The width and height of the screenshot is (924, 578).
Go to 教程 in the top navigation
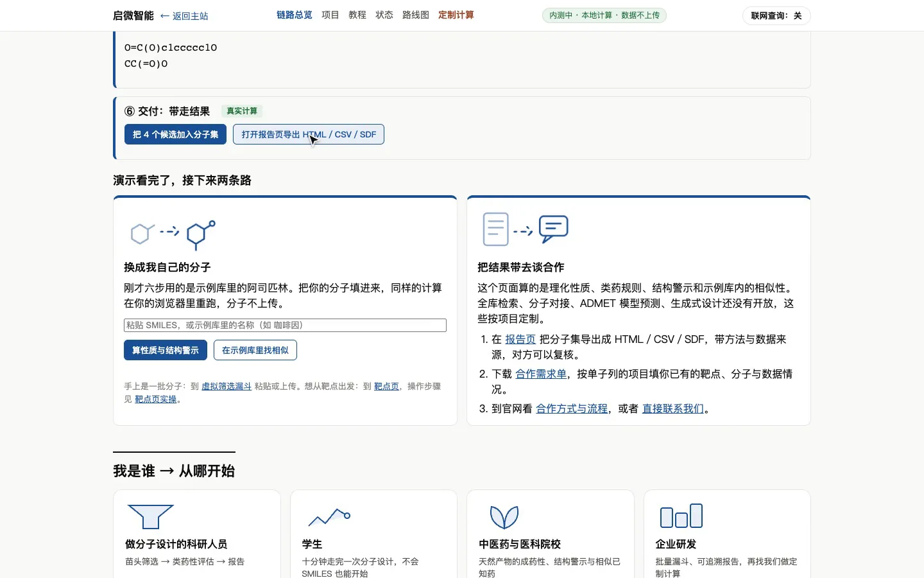(357, 15)
